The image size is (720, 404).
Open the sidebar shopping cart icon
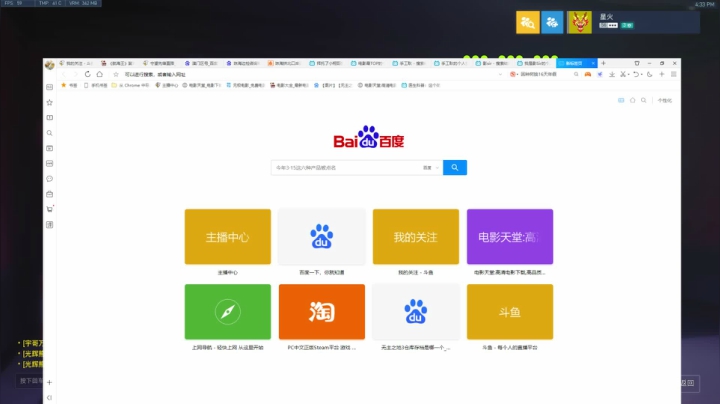(x=50, y=209)
